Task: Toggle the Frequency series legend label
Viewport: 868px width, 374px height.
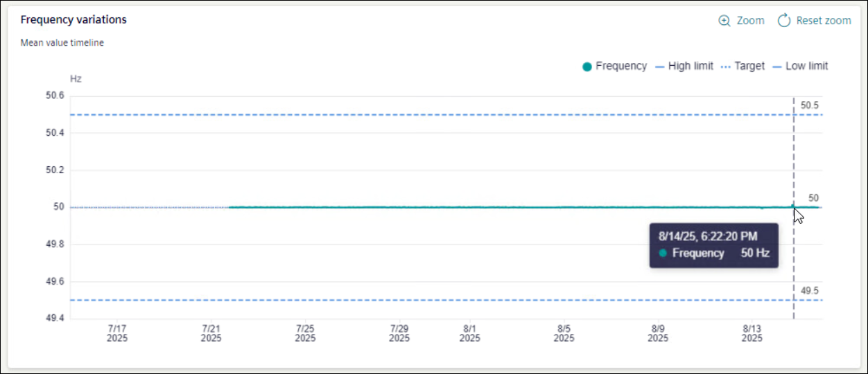Action: pos(621,66)
